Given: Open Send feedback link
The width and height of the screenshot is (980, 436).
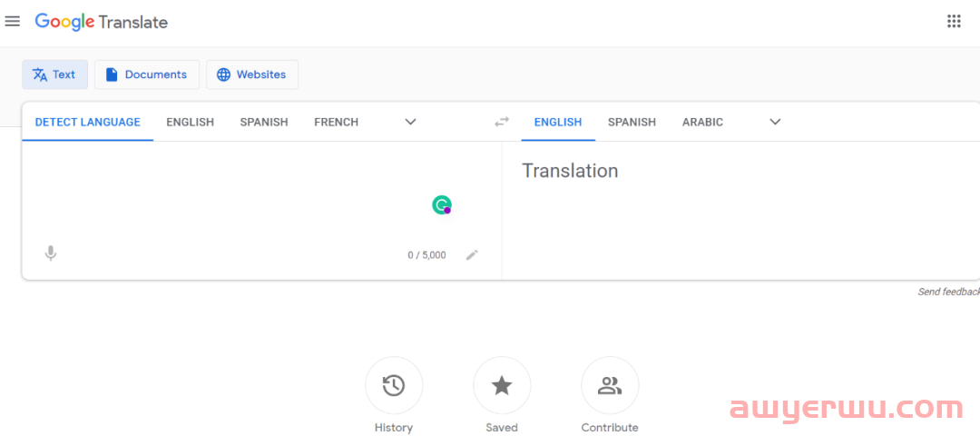Looking at the screenshot, I should coord(948,292).
